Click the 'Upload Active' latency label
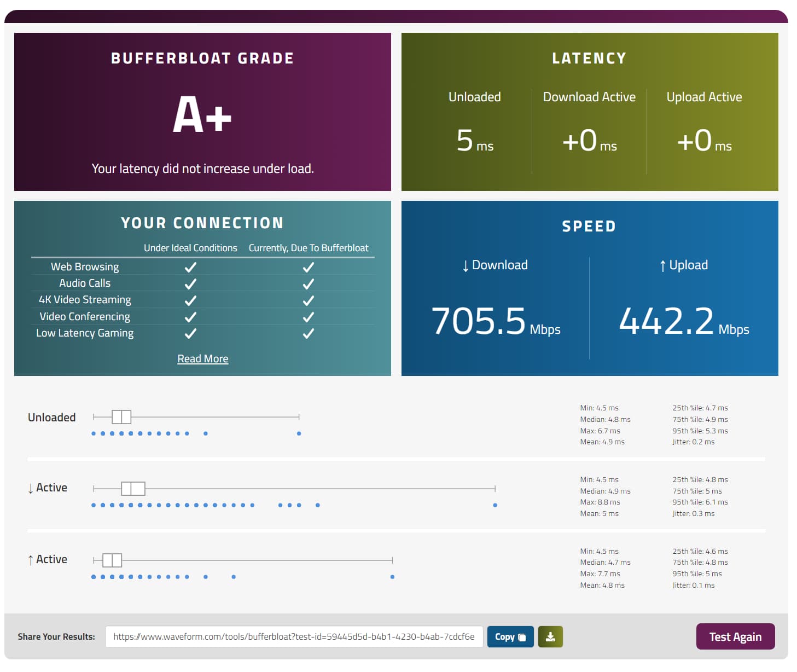Image resolution: width=797 pixels, height=672 pixels. pyautogui.click(x=705, y=97)
